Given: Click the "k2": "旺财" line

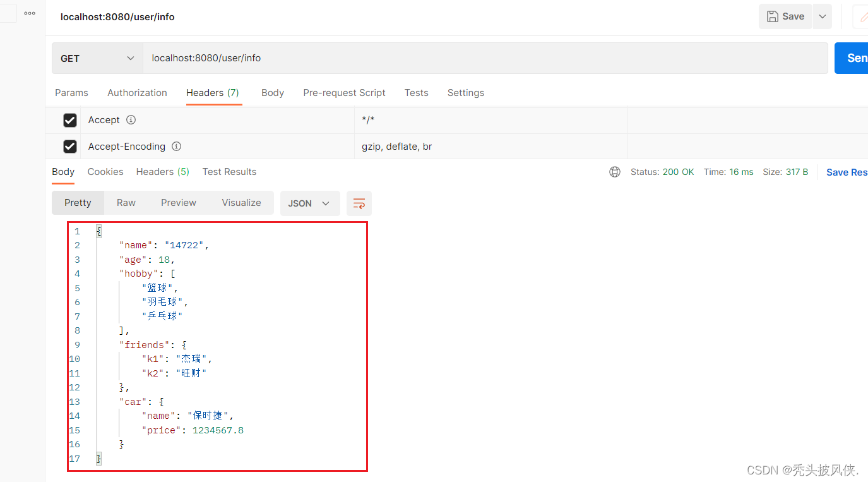Looking at the screenshot, I should (x=174, y=373).
